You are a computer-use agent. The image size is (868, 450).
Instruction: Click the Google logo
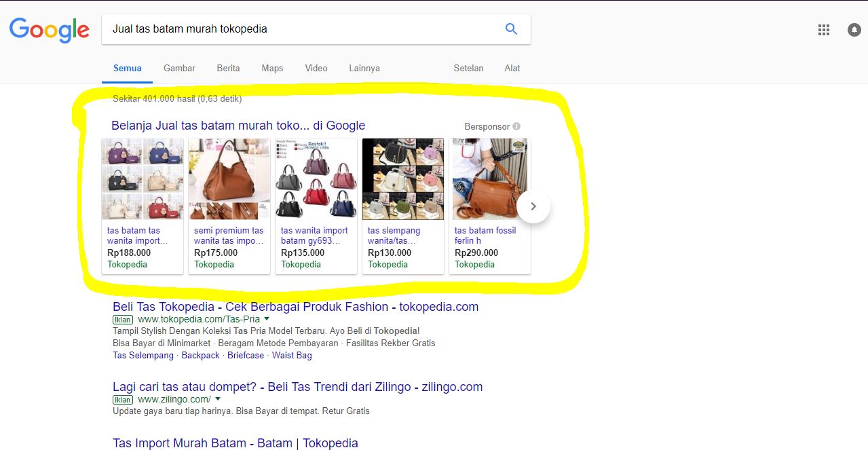pyautogui.click(x=49, y=31)
